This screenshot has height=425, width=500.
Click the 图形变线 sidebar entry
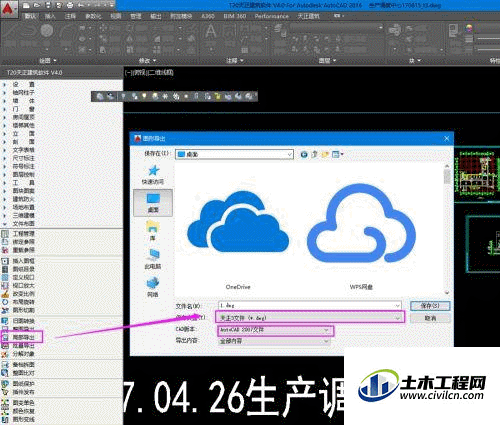23,419
